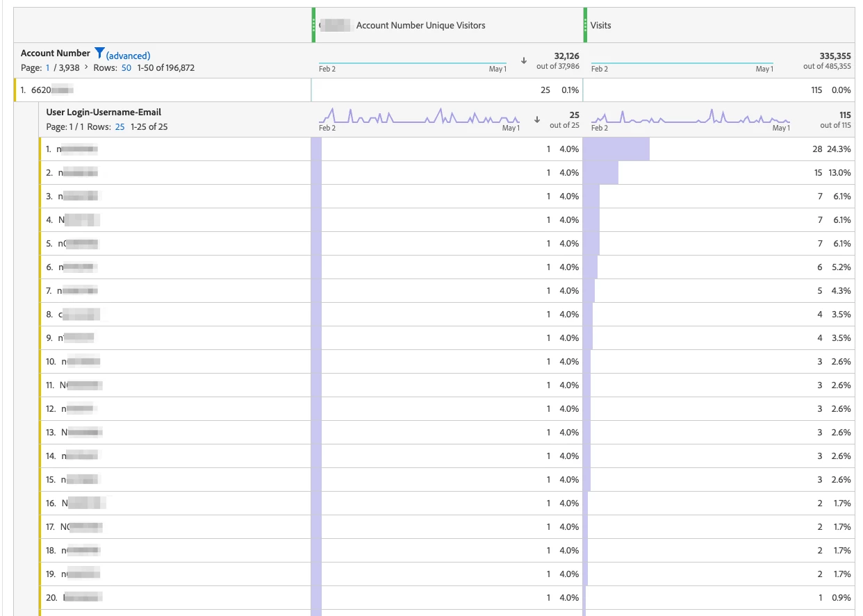Toggle sort arrow beside the 32,126 total
Viewport: 863px width, 616px height.
523,60
